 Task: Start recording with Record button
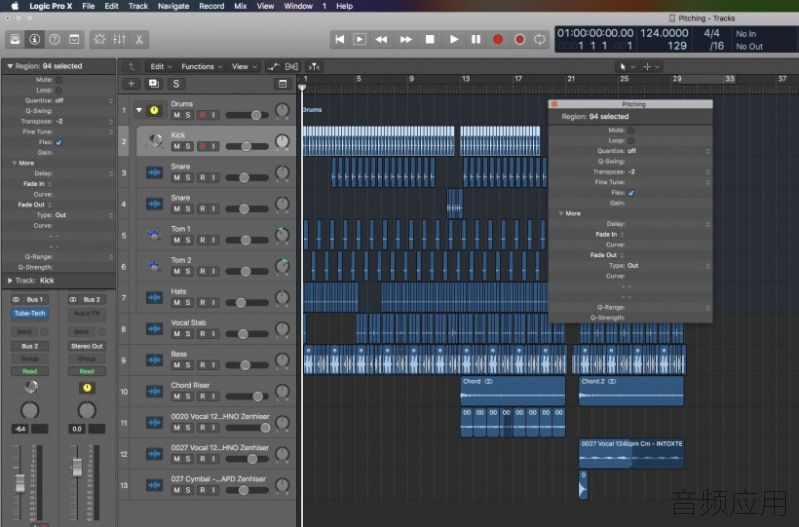[498, 39]
